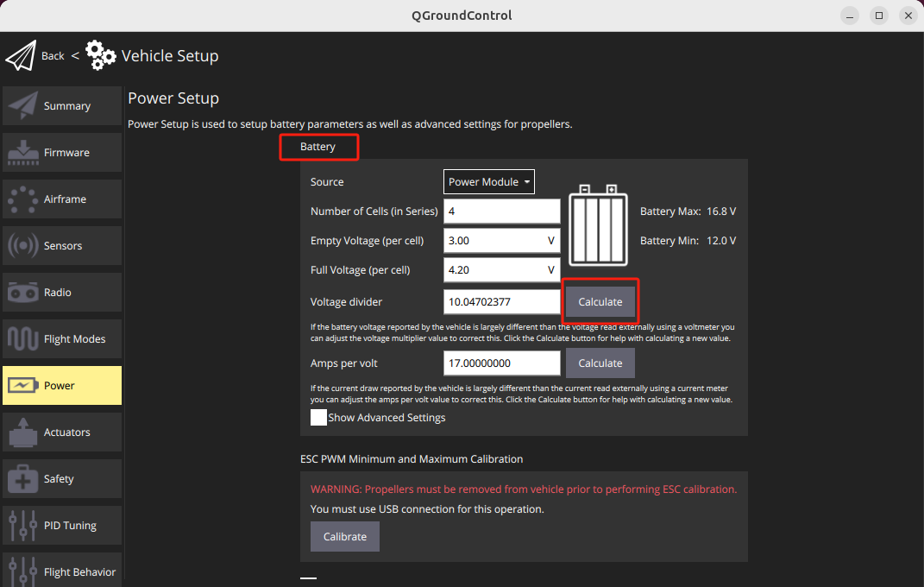
Task: Edit the Empty Voltage per cell field
Action: pos(501,241)
